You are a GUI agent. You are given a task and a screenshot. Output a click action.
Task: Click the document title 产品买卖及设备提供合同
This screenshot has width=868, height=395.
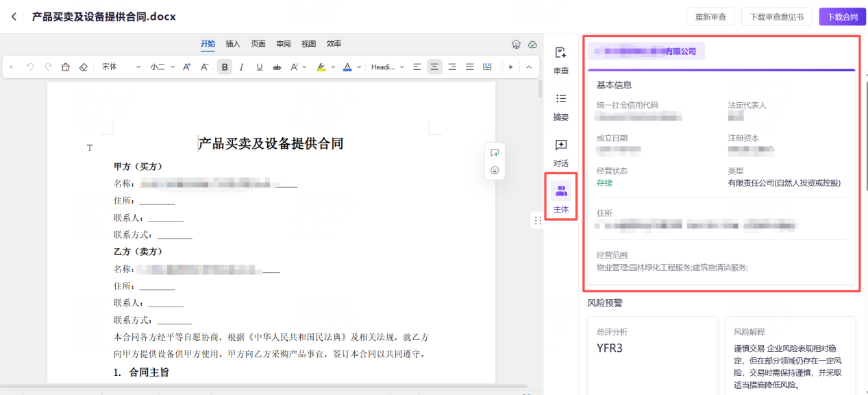271,143
